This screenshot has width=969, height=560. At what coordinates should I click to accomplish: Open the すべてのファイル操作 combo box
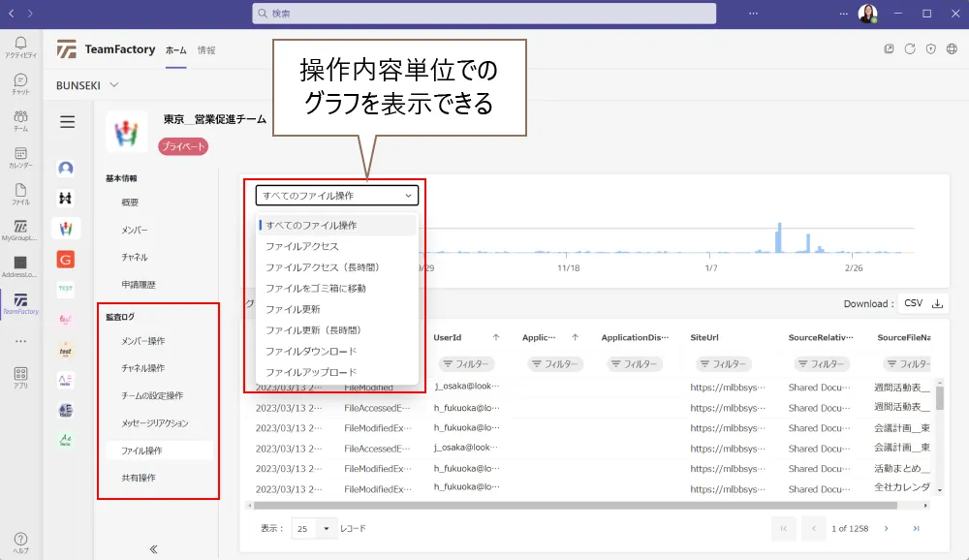click(337, 196)
